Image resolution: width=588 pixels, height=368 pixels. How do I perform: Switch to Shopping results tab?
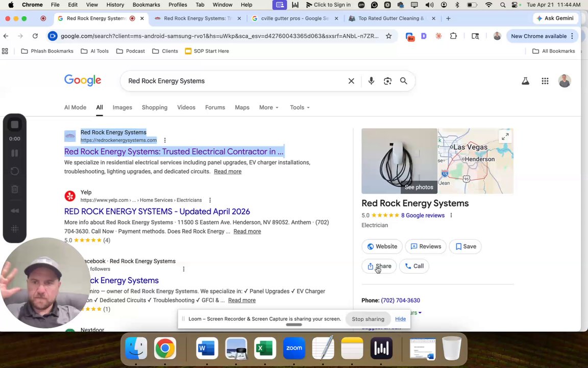(155, 107)
